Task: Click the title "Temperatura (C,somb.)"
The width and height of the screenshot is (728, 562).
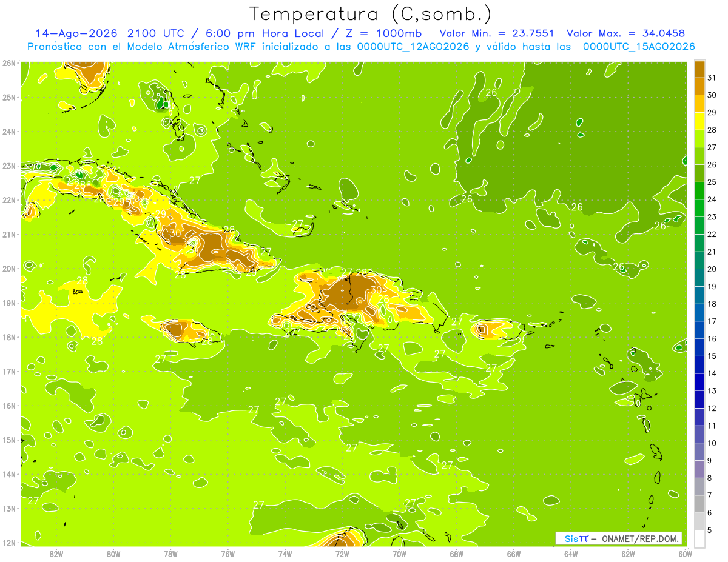Action: coord(370,14)
